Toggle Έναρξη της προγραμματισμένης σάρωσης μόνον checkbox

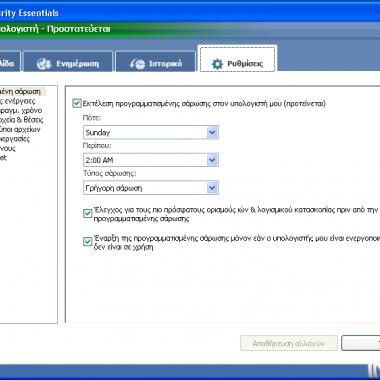point(87,242)
